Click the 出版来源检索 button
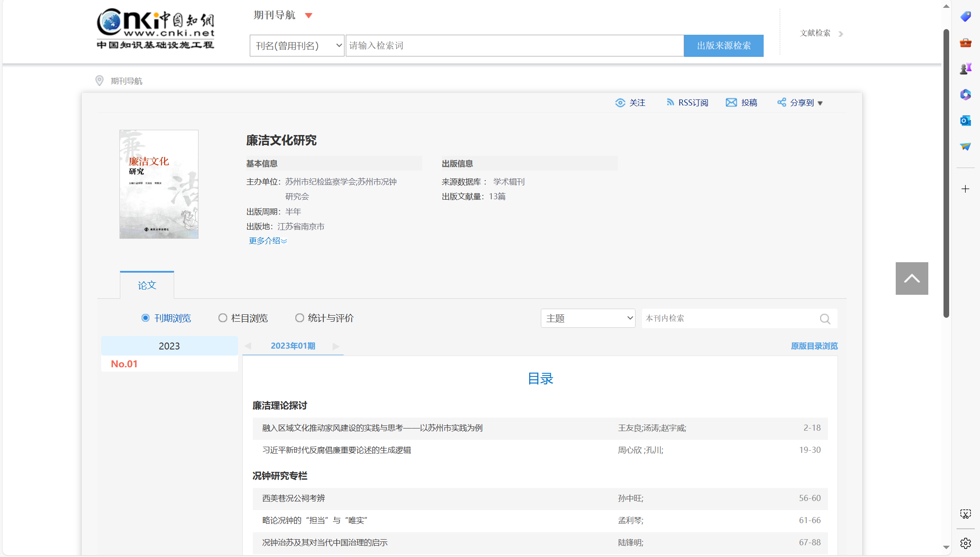This screenshot has width=980, height=557. [x=724, y=46]
